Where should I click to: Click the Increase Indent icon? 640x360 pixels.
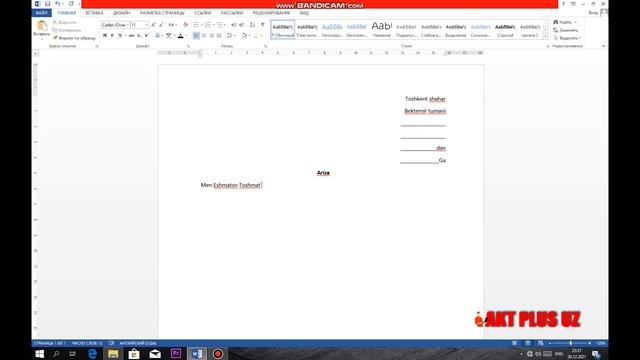(242, 25)
